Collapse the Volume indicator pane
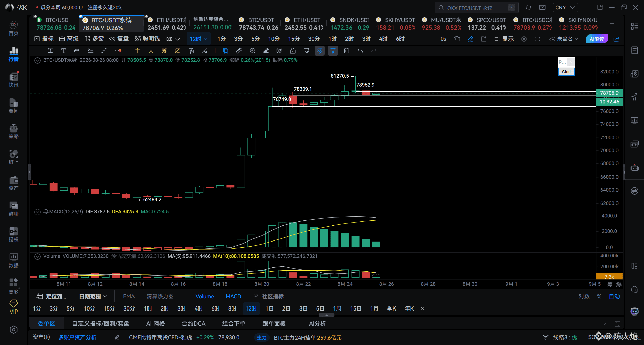The width and height of the screenshot is (644, 345). 38,256
